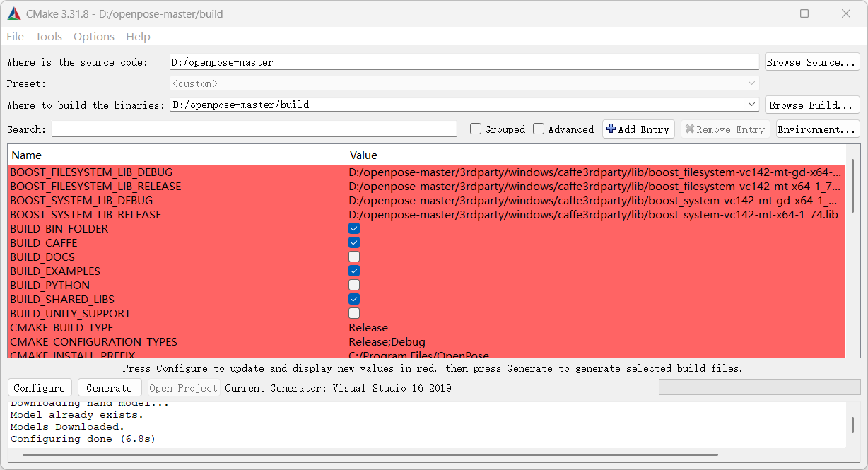Click Browse Build to change build folder
Image resolution: width=868 pixels, height=470 pixels.
pyautogui.click(x=811, y=105)
